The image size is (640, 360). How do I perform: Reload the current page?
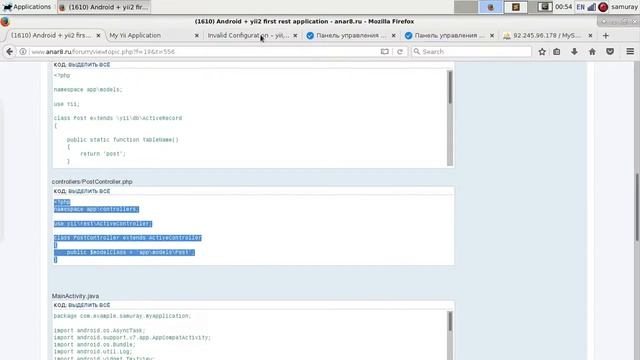click(400, 51)
